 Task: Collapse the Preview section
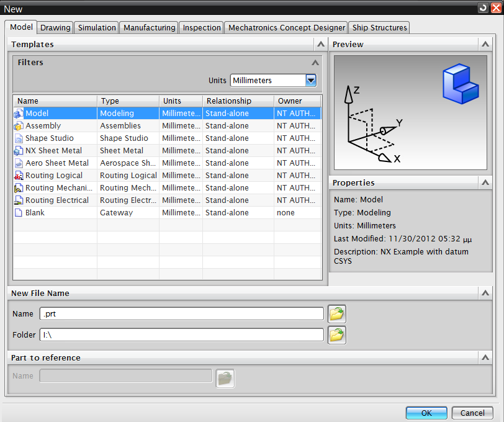point(485,44)
